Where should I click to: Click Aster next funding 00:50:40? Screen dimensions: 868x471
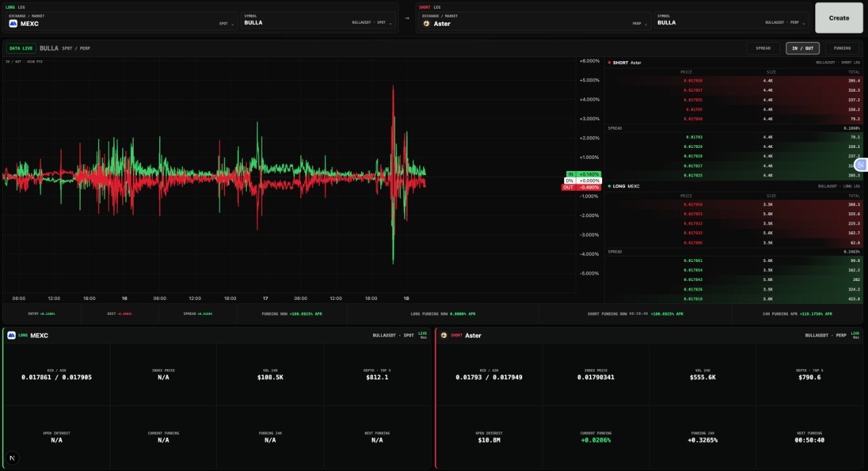tap(810, 440)
